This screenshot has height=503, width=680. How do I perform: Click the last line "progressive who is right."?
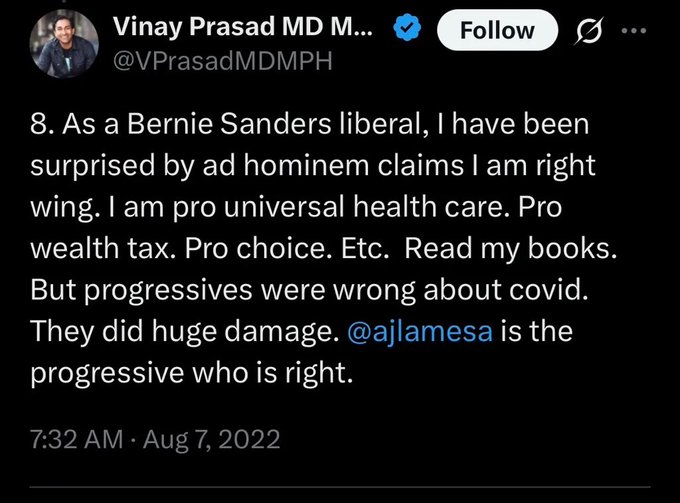192,373
